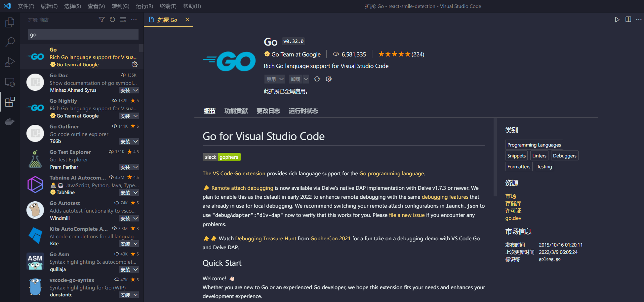Click the sync icon in Go extension header
644x302 pixels.
(x=317, y=79)
